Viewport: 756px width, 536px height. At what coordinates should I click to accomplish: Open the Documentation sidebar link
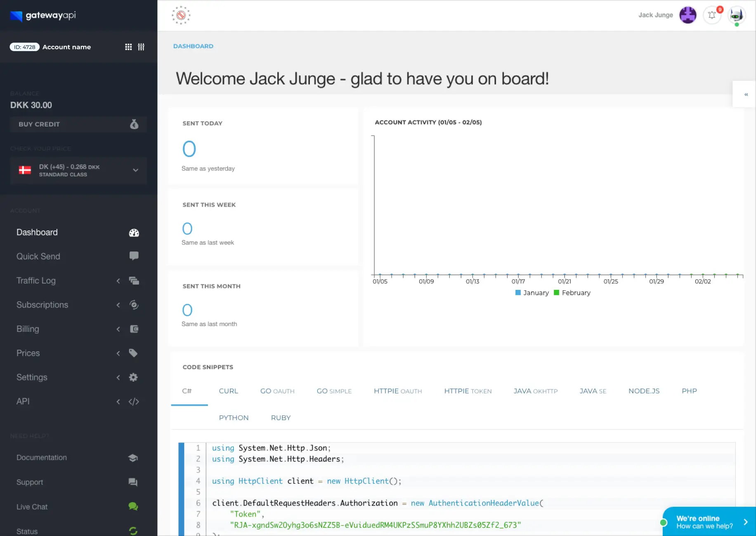coord(41,458)
